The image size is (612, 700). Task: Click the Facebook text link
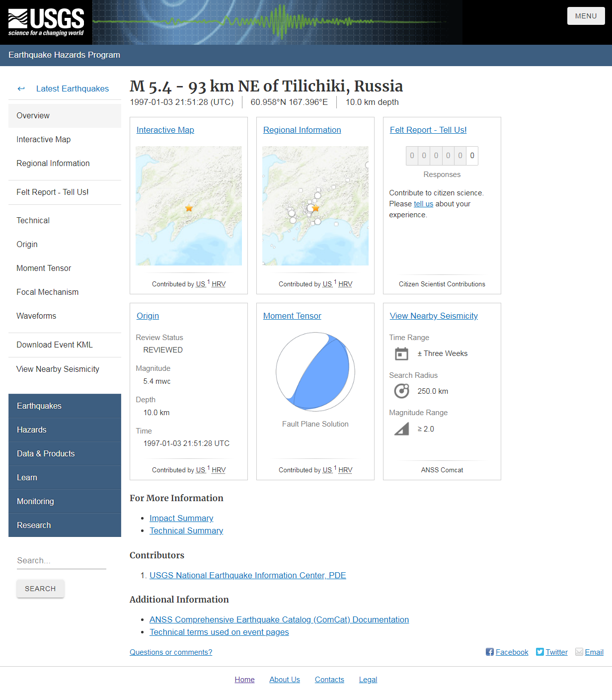512,652
